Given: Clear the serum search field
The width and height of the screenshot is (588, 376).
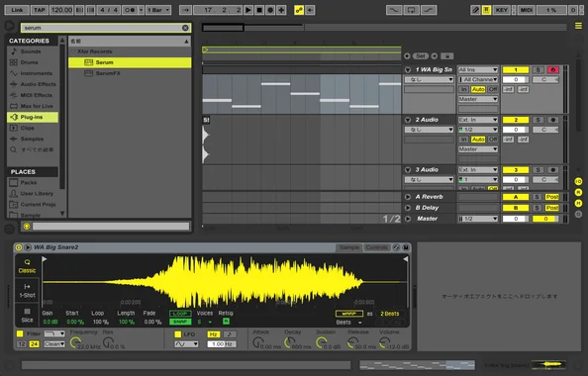Looking at the screenshot, I should click(x=185, y=28).
